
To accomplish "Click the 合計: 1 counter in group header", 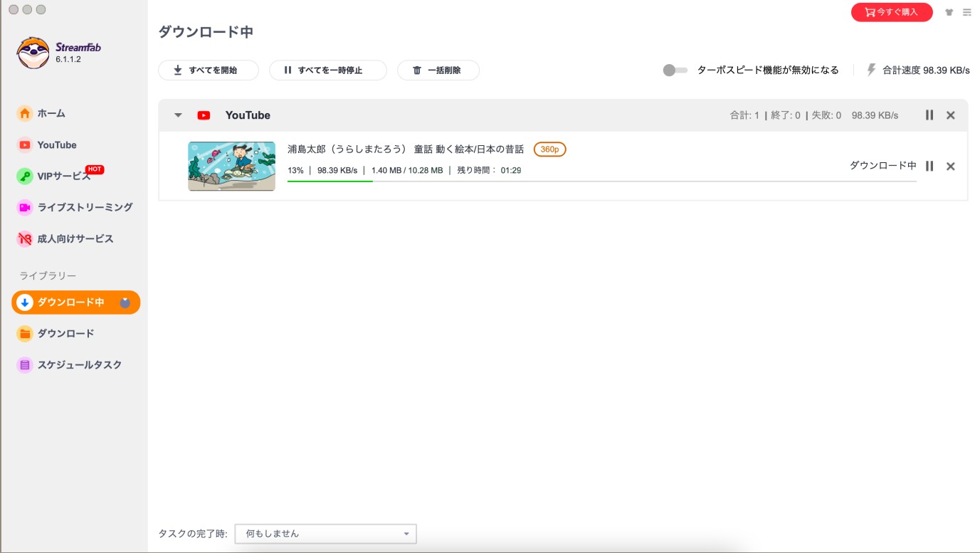I will (744, 115).
